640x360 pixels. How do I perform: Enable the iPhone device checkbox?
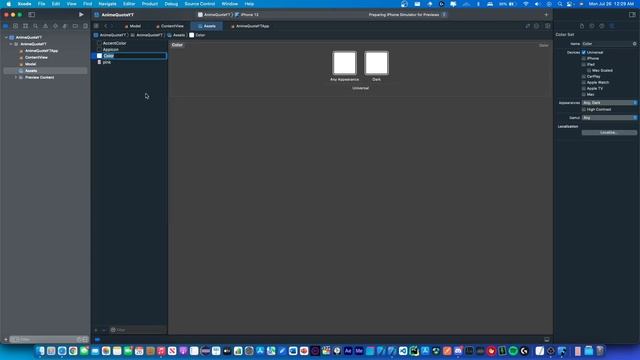click(584, 58)
